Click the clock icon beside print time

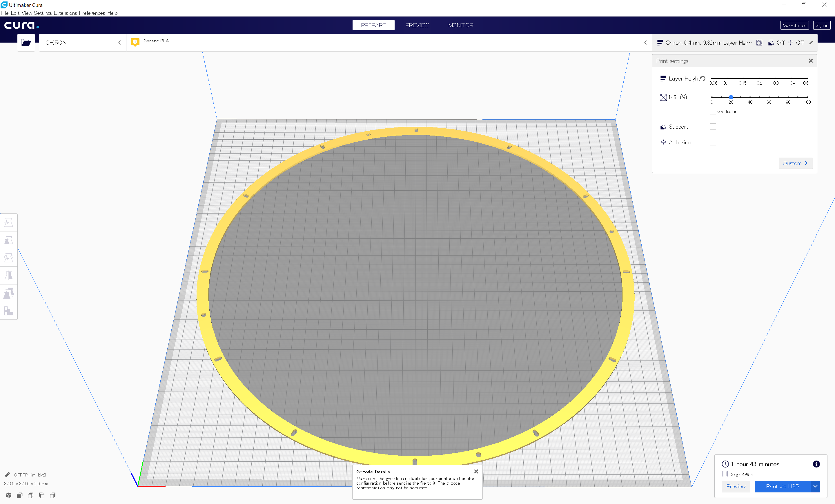(x=725, y=464)
